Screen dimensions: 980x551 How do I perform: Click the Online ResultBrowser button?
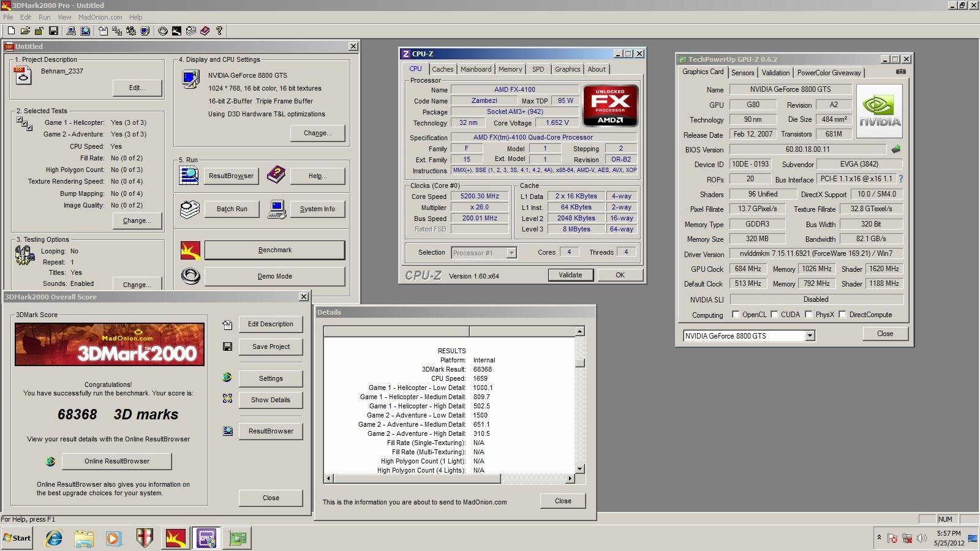tap(117, 461)
